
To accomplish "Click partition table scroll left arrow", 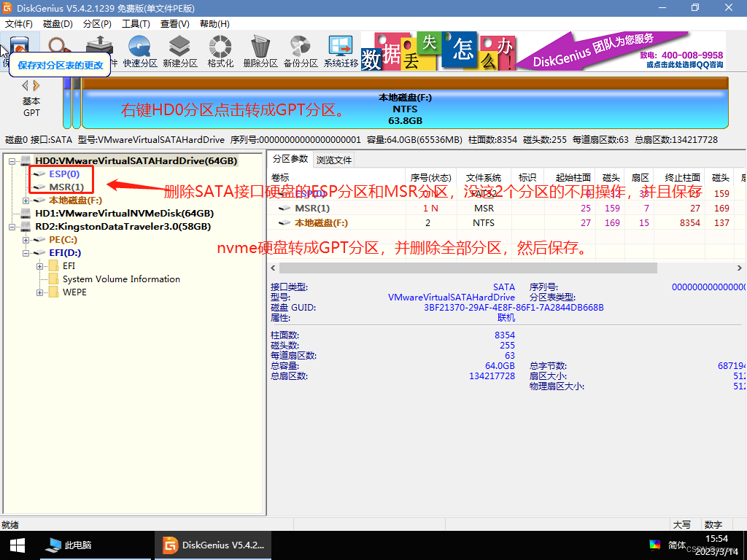I will (x=273, y=268).
